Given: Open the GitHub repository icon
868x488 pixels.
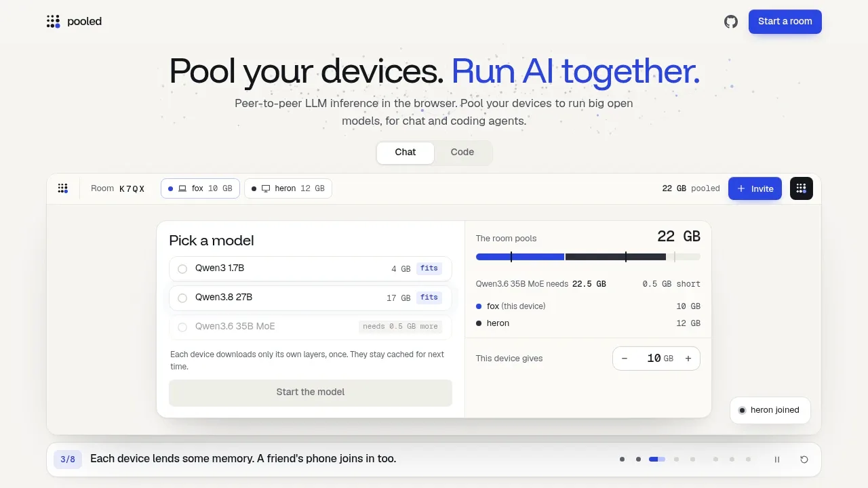Looking at the screenshot, I should point(731,22).
